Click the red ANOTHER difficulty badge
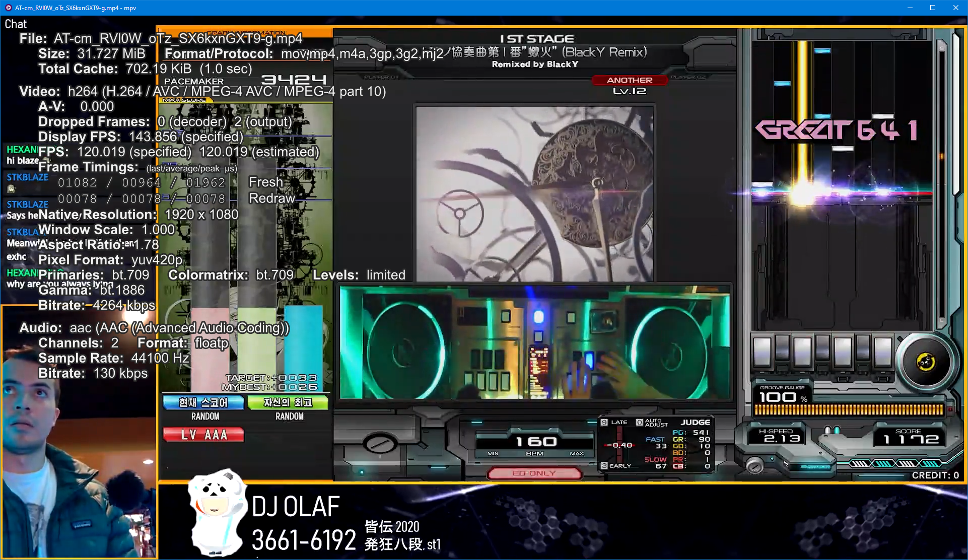 click(630, 80)
